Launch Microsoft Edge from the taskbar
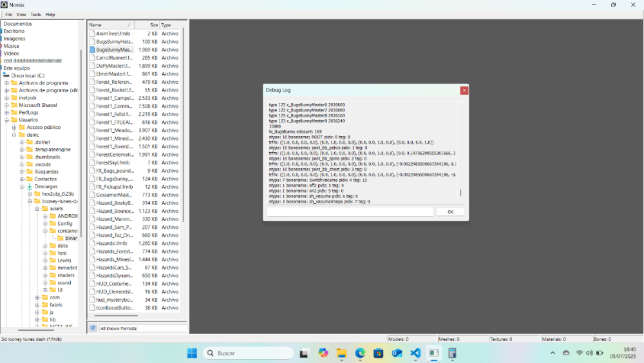 pos(359,353)
